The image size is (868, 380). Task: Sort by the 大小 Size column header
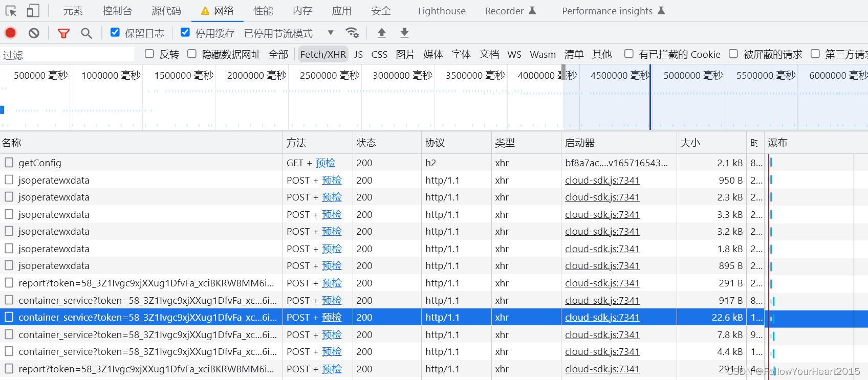pyautogui.click(x=711, y=143)
